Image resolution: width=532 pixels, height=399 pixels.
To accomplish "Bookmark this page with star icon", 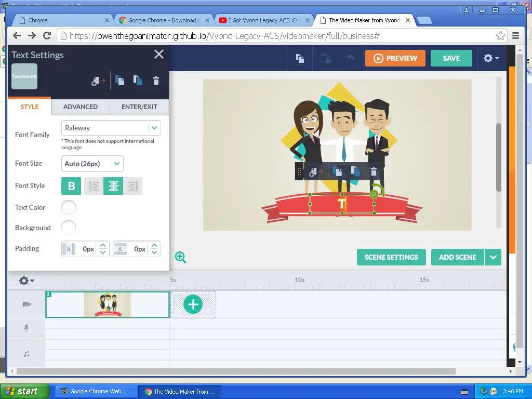I will click(x=500, y=36).
